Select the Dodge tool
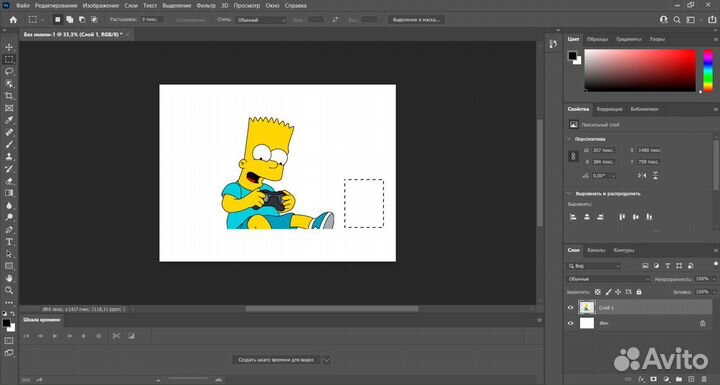Screen dimensions: 720x385 pyautogui.click(x=9, y=217)
